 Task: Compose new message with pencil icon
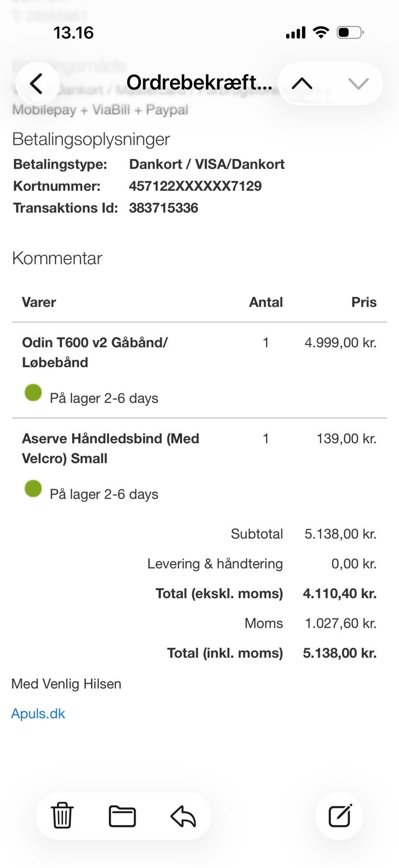tap(340, 815)
